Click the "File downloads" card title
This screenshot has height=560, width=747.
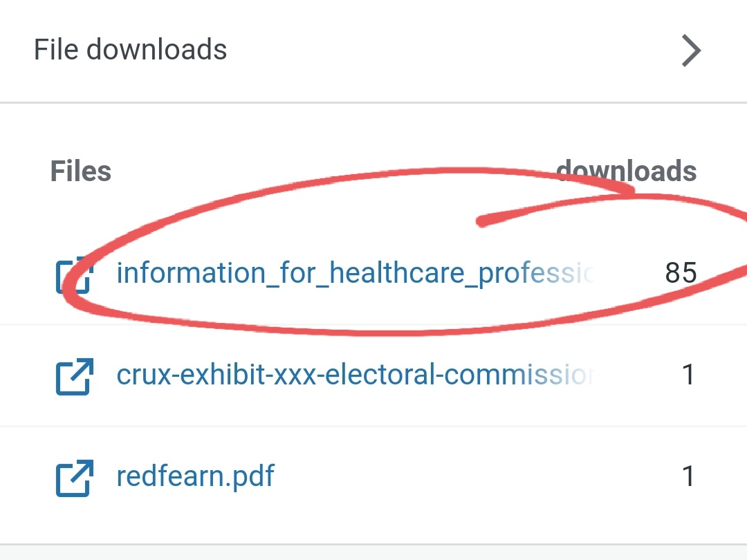point(130,50)
